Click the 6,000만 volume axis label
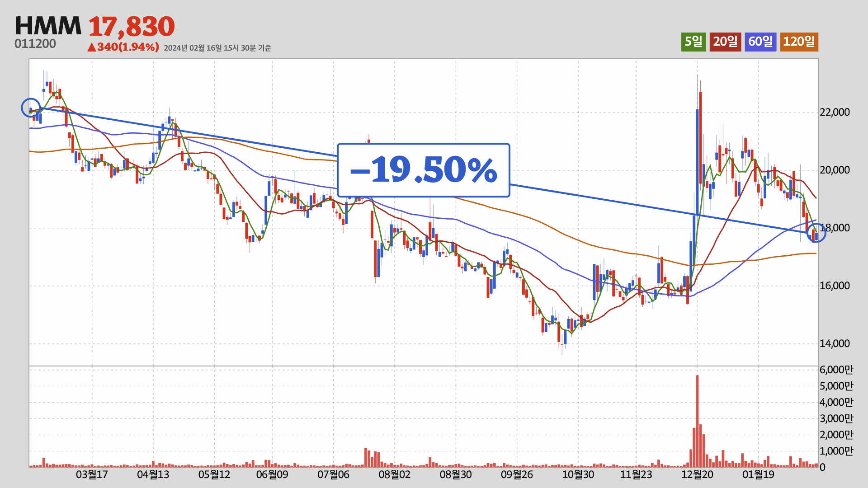This screenshot has width=868, height=488. coord(836,370)
